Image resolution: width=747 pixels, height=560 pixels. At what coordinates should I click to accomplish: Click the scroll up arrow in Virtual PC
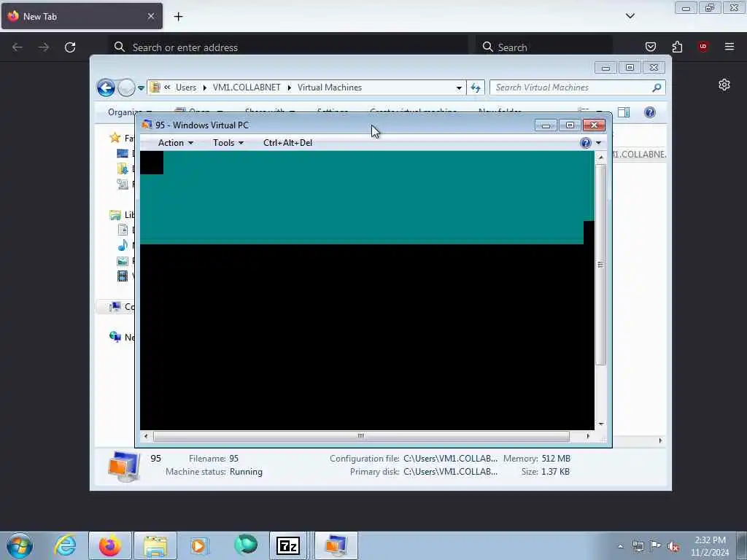pos(601,157)
